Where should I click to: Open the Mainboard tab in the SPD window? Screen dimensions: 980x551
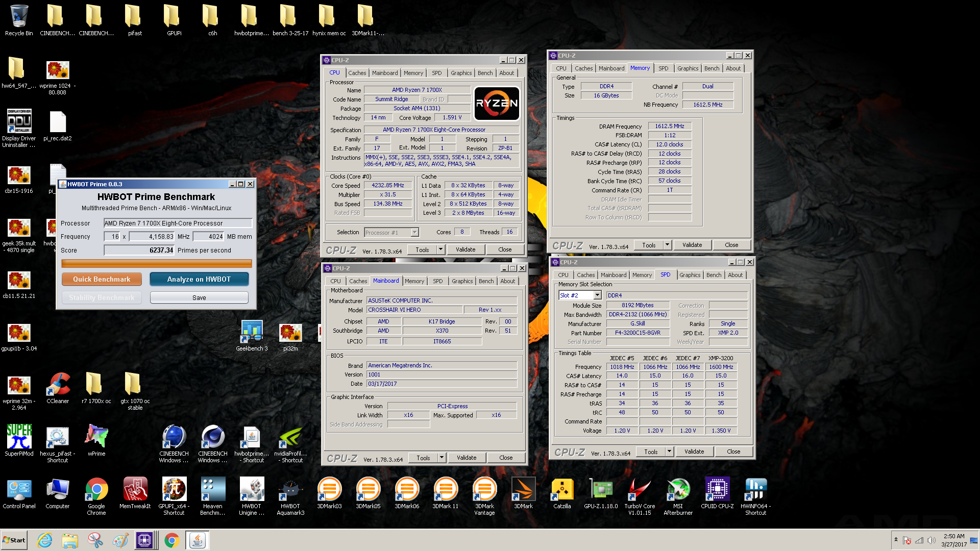tap(613, 275)
